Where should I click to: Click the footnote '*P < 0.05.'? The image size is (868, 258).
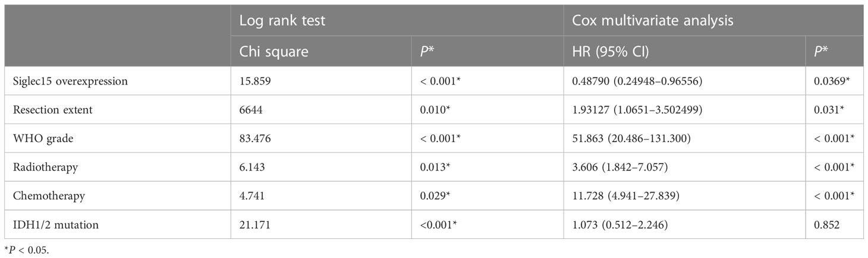coord(24,249)
